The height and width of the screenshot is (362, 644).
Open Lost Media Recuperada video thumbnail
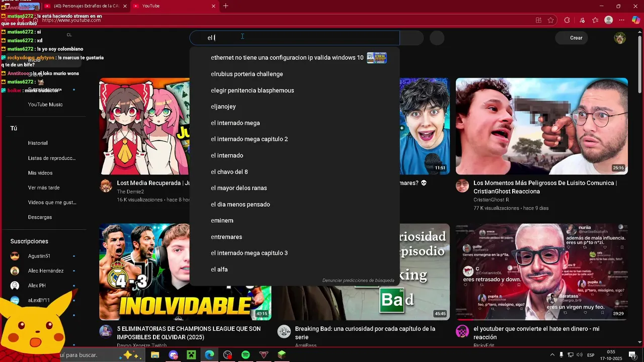(x=144, y=126)
